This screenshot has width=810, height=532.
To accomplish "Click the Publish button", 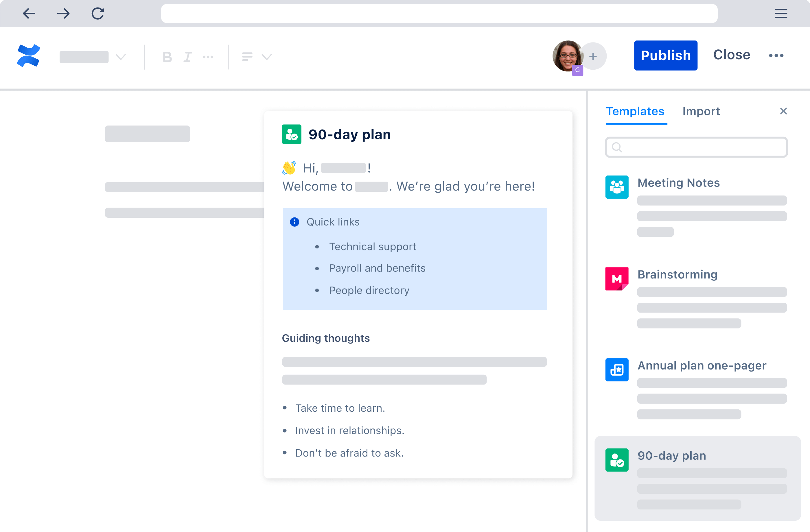I will [x=665, y=56].
